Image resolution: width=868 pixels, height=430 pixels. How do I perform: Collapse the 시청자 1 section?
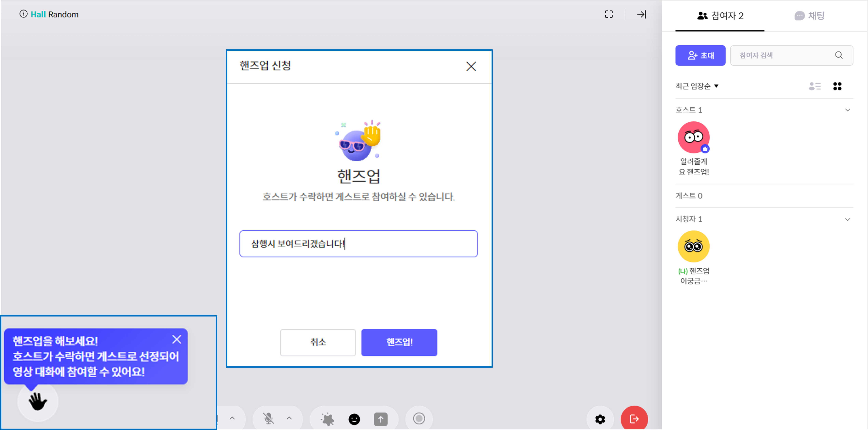pos(848,219)
